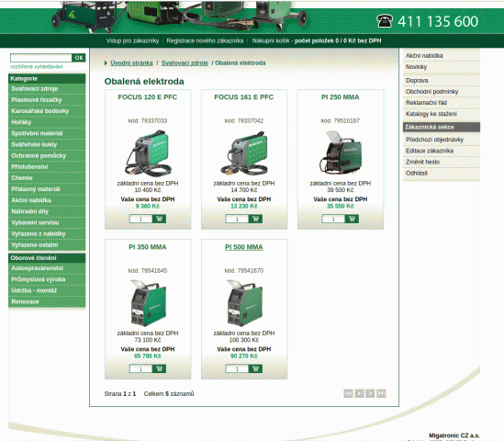The height and width of the screenshot is (441, 504).
Task: Click PI 350 MMA product image
Action: (x=148, y=302)
